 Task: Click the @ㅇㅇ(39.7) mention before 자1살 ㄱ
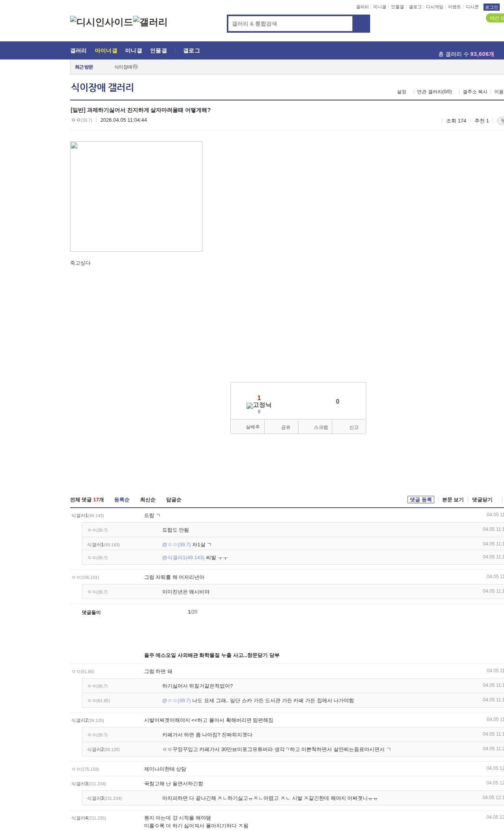(176, 545)
